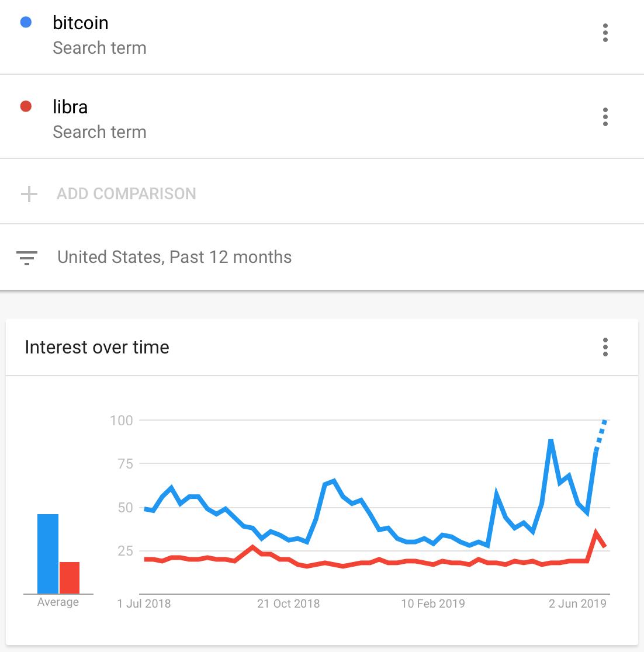Expand the comparison options panel
Viewport: 644px width, 652px height.
(x=126, y=193)
